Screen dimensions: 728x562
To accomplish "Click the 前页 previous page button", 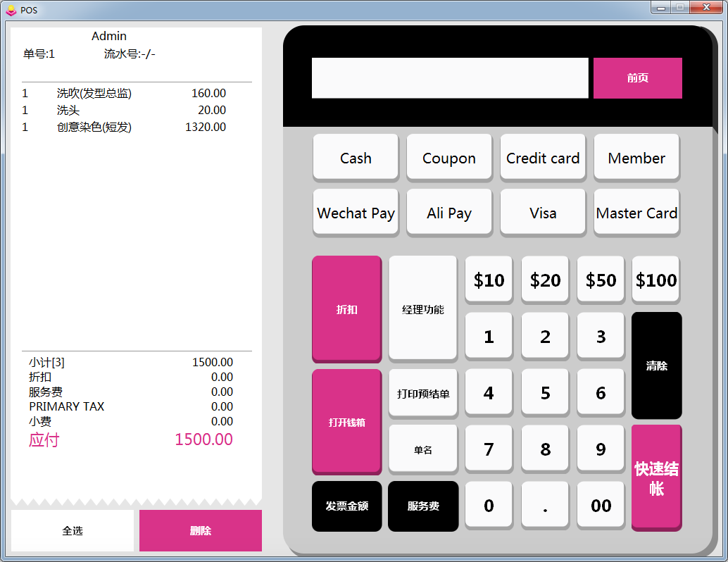I will pyautogui.click(x=637, y=78).
